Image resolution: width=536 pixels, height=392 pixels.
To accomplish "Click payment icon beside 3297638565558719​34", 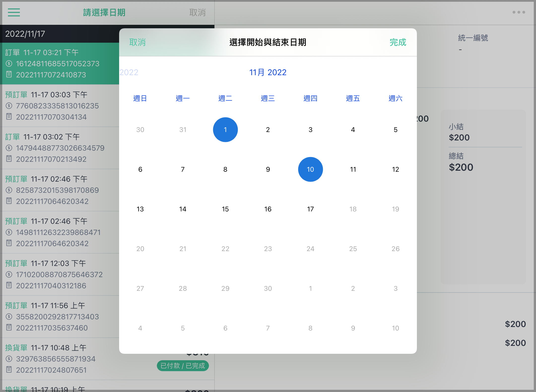I will pos(9,359).
